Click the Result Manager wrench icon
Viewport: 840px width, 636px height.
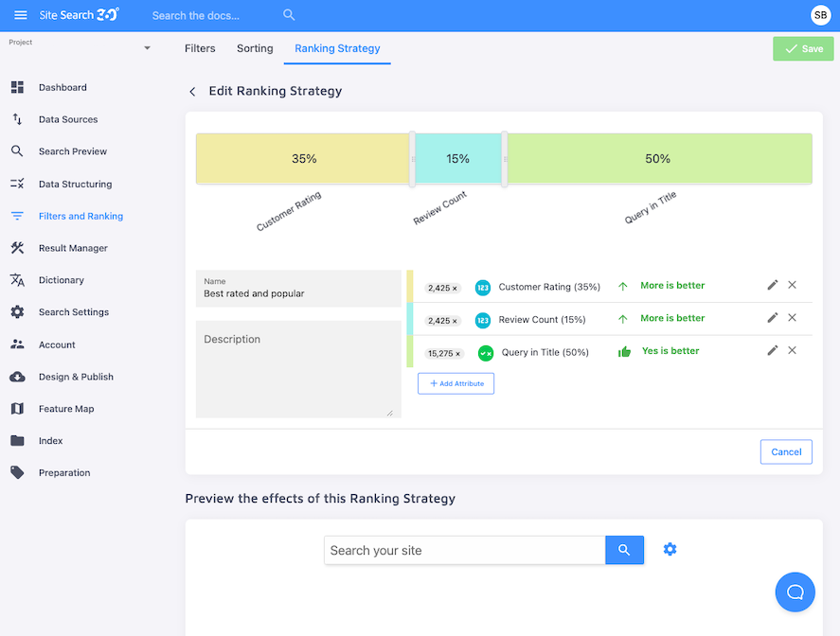(17, 248)
